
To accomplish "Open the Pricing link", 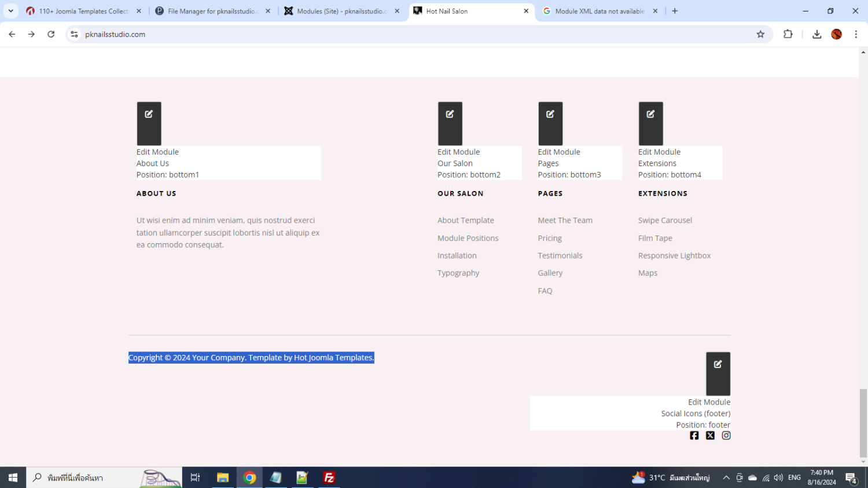I will [550, 238].
